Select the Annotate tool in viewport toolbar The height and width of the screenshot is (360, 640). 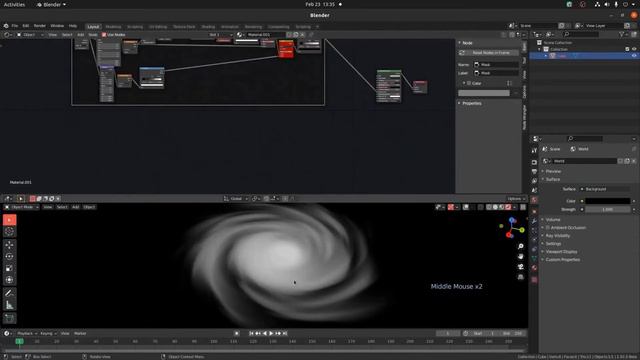pos(10,293)
